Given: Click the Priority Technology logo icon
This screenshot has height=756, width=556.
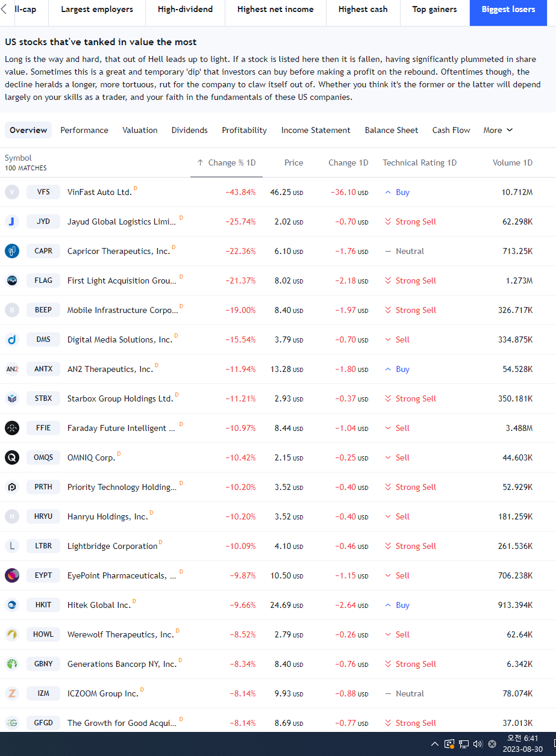Looking at the screenshot, I should 12,487.
